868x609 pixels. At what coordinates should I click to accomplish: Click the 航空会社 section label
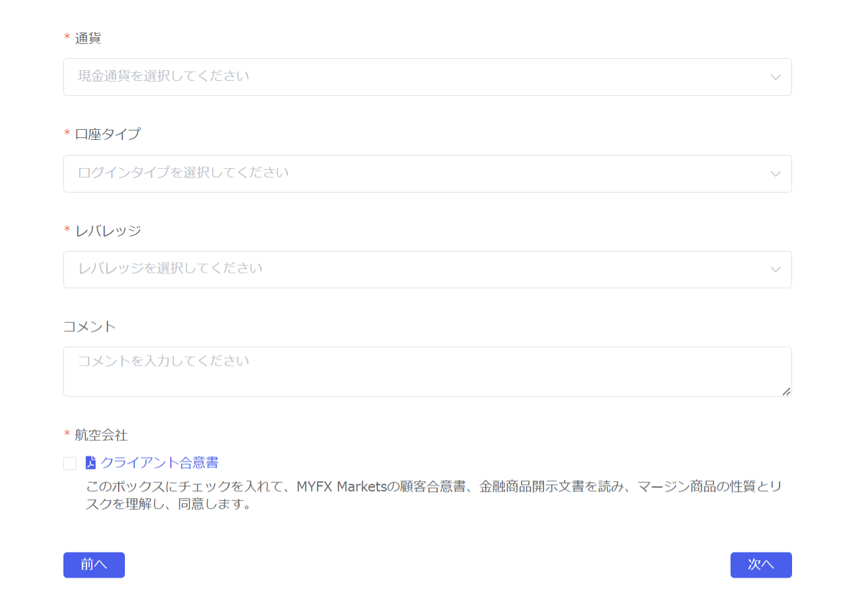100,434
